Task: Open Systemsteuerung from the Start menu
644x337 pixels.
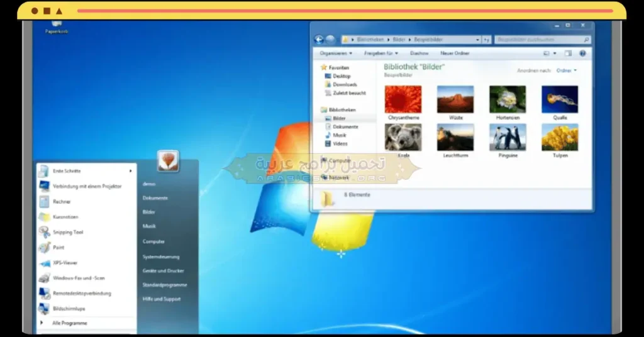Action: pyautogui.click(x=161, y=257)
